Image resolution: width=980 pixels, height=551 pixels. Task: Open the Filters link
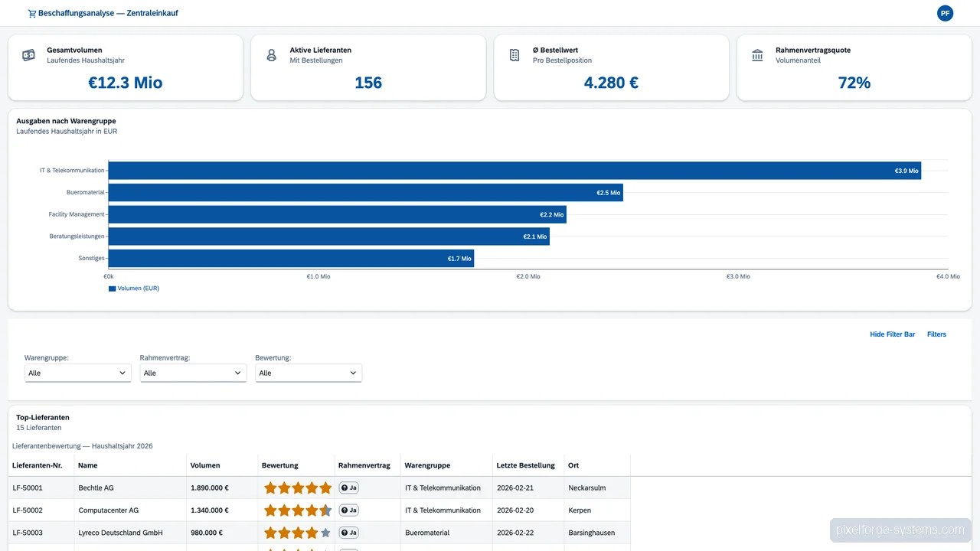click(936, 334)
